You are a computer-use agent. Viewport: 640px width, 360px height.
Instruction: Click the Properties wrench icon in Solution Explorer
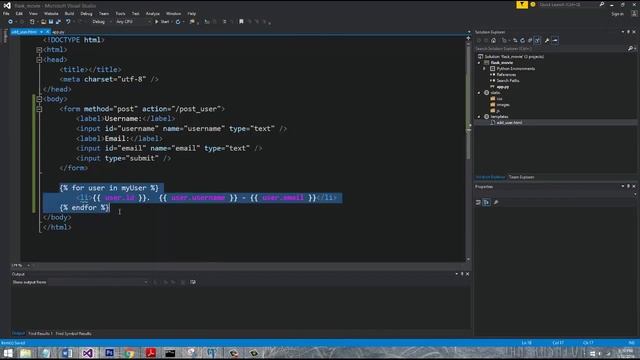[x=547, y=40]
